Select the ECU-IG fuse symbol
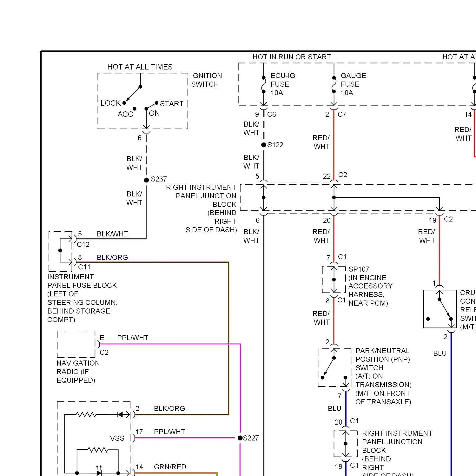Screen dimensions: 476x476 point(264,84)
